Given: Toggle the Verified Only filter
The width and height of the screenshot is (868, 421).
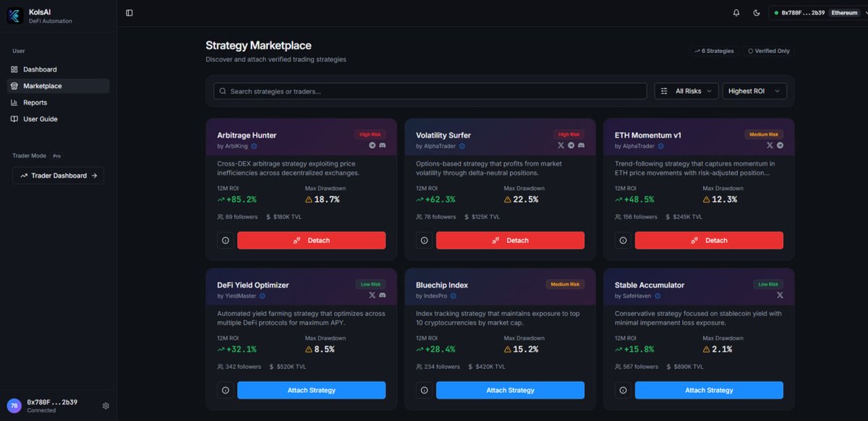Looking at the screenshot, I should coord(769,51).
